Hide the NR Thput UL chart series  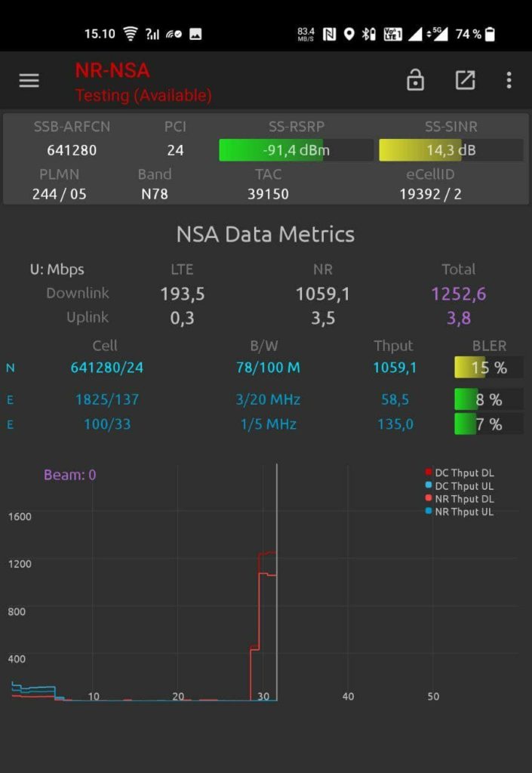pos(459,512)
